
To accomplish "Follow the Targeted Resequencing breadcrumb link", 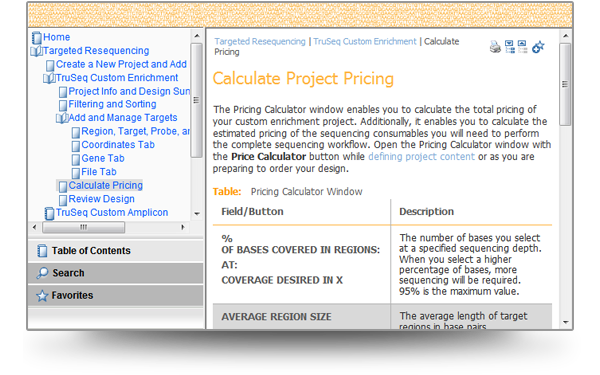I will [260, 41].
